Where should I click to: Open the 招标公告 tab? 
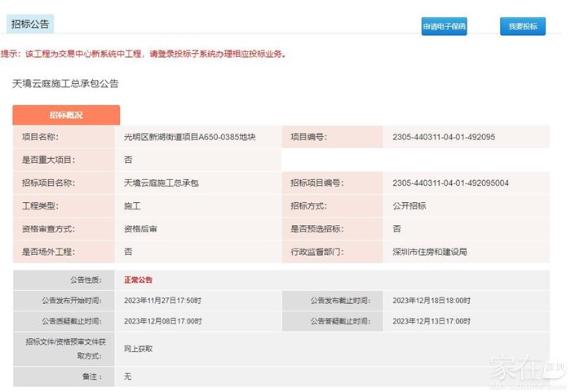pyautogui.click(x=31, y=24)
